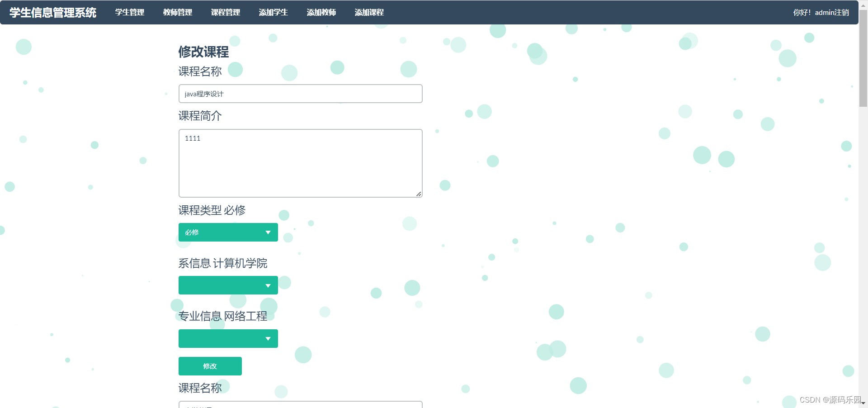Image resolution: width=868 pixels, height=408 pixels.
Task: Click the second 课程名称 input near page bottom
Action: click(x=300, y=405)
